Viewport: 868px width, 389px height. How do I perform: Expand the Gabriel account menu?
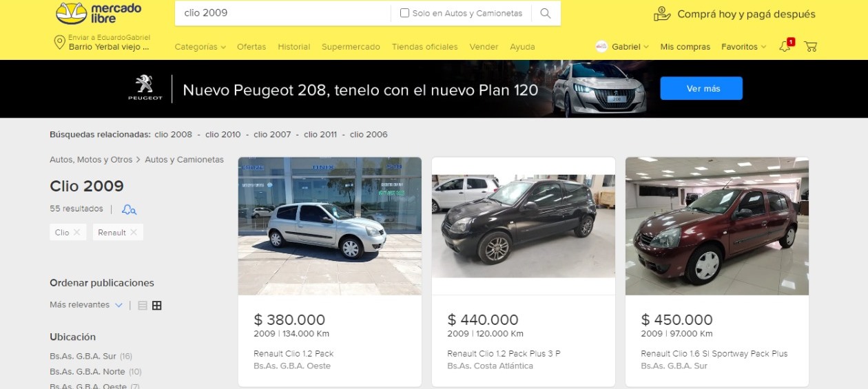[622, 47]
